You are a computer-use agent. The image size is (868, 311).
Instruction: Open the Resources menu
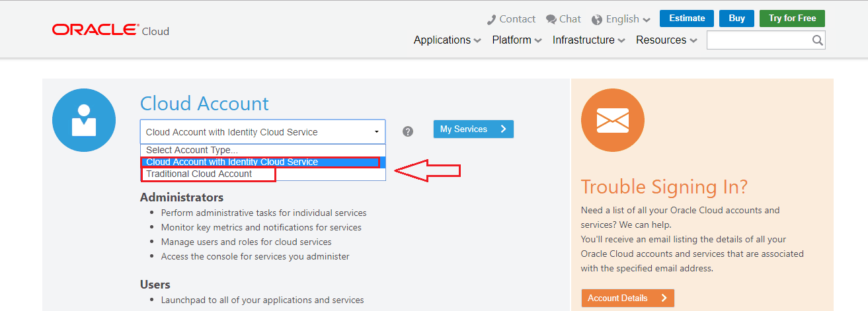tap(666, 40)
